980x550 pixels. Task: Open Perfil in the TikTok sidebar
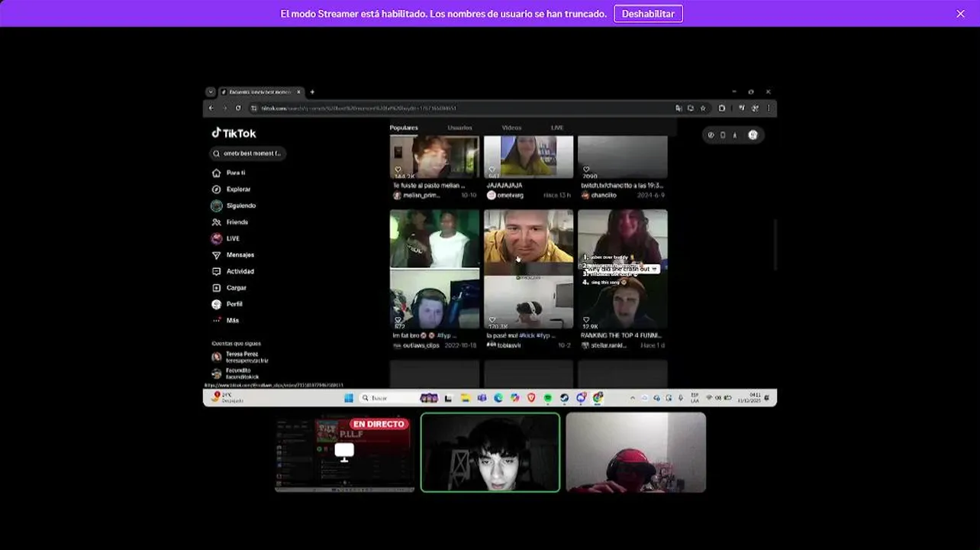coord(227,304)
